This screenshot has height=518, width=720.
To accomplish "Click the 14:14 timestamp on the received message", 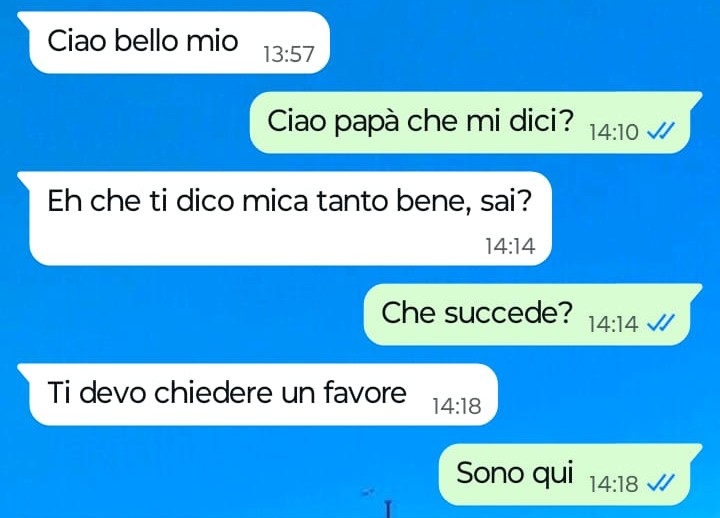I will 511,246.
